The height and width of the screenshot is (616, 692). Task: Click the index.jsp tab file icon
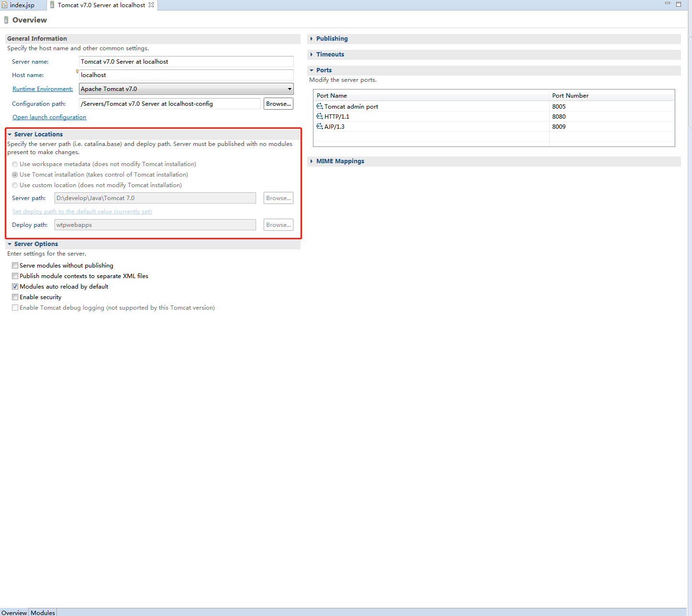pos(4,5)
